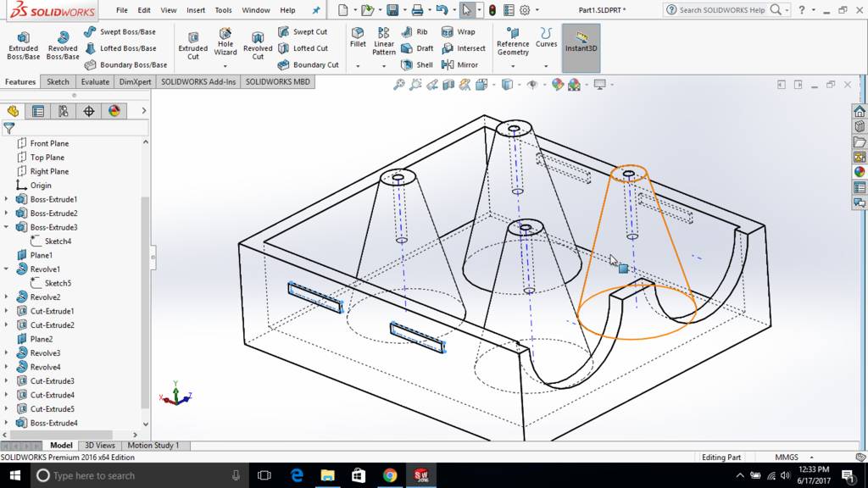The image size is (868, 488).
Task: Choose Boundary Boss/Base feature
Action: [125, 64]
